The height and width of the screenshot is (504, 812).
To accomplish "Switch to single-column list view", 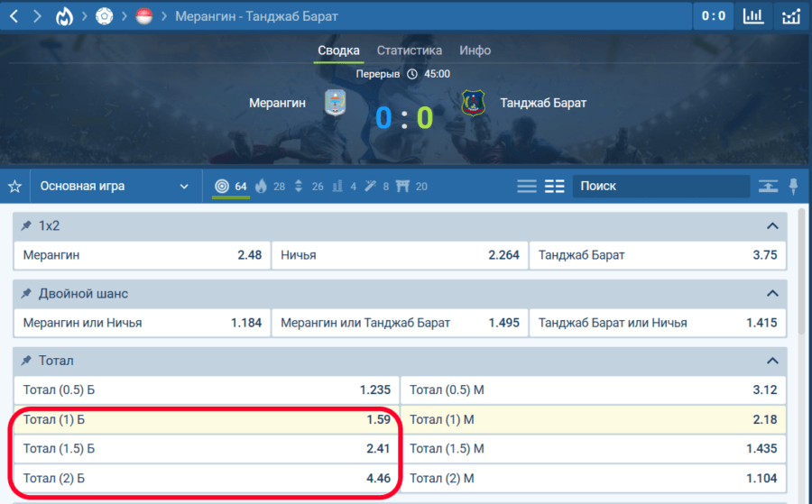I will click(x=527, y=187).
